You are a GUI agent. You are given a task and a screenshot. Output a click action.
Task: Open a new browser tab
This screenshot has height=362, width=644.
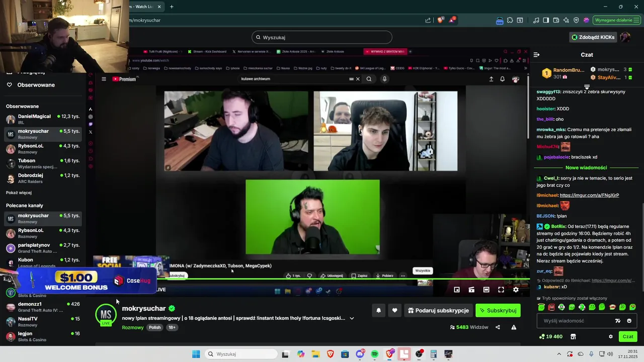(172, 7)
